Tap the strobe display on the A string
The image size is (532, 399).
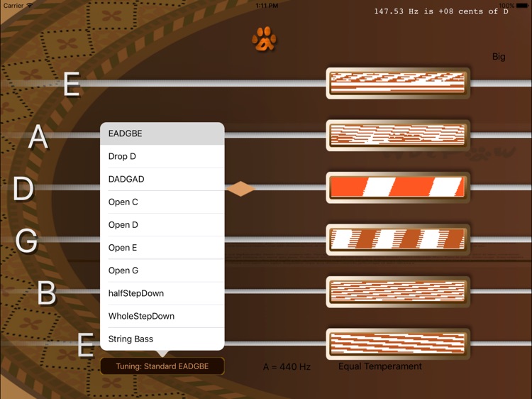398,135
